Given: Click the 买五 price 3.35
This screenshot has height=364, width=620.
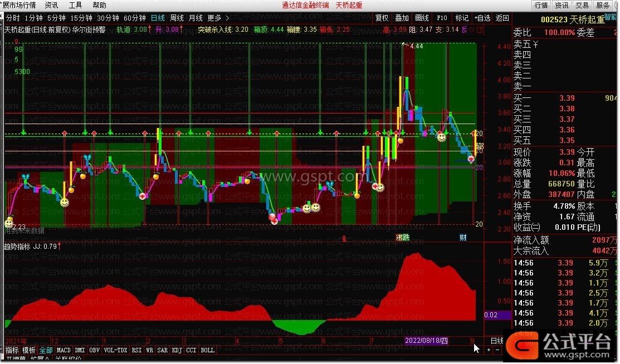Looking at the screenshot, I should point(567,140).
